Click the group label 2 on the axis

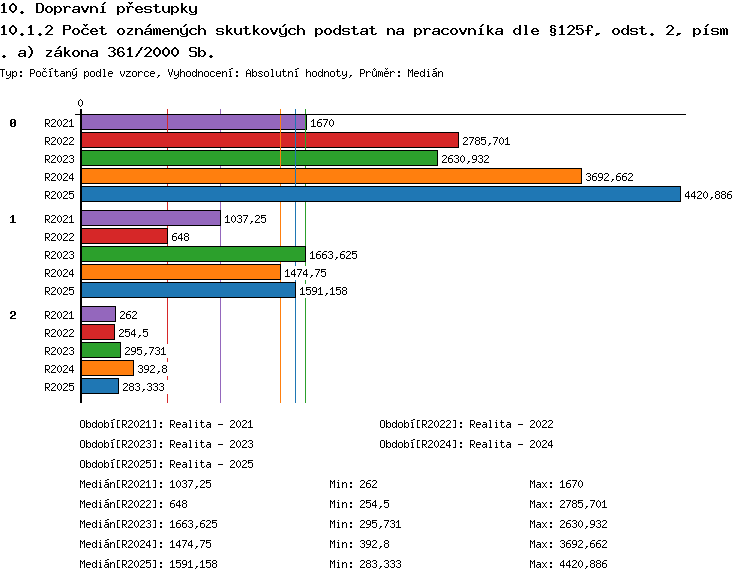[13, 315]
